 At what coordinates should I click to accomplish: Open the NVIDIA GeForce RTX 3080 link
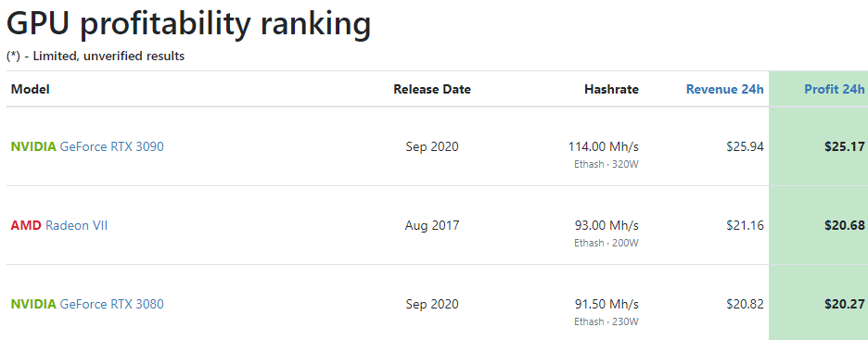click(x=87, y=304)
